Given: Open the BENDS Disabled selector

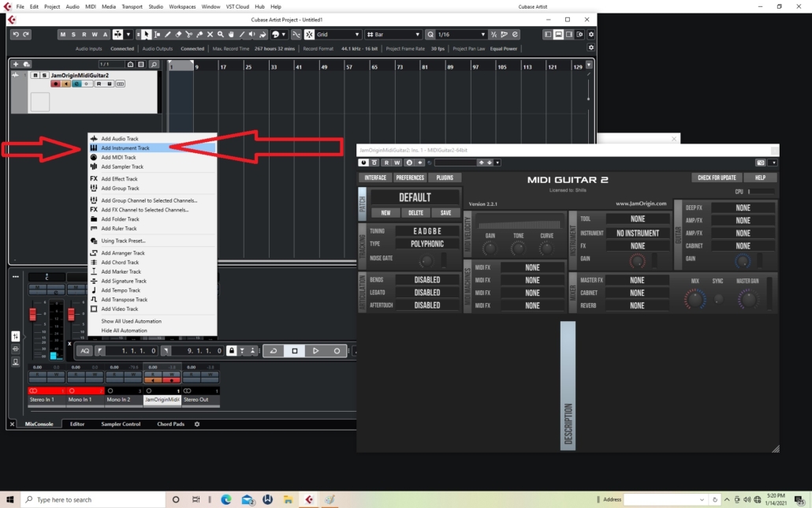Looking at the screenshot, I should pos(427,280).
